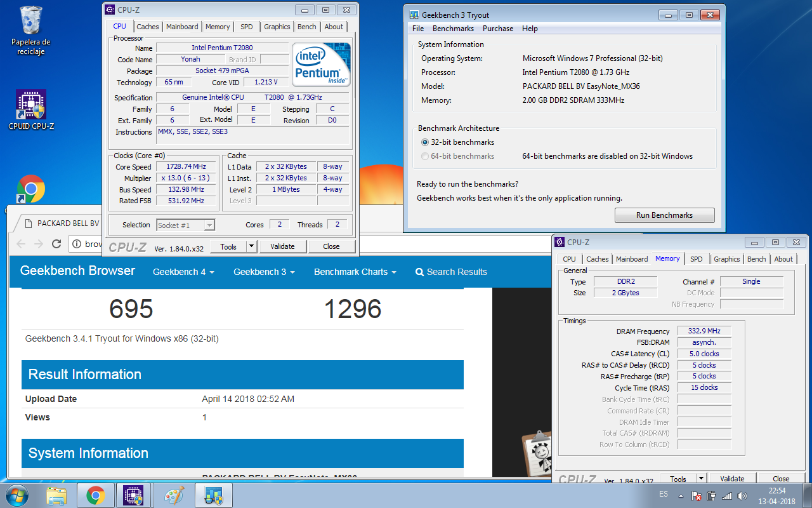Screen dimensions: 812x508
Task: Click the Run Benchmarks button
Action: coord(664,215)
